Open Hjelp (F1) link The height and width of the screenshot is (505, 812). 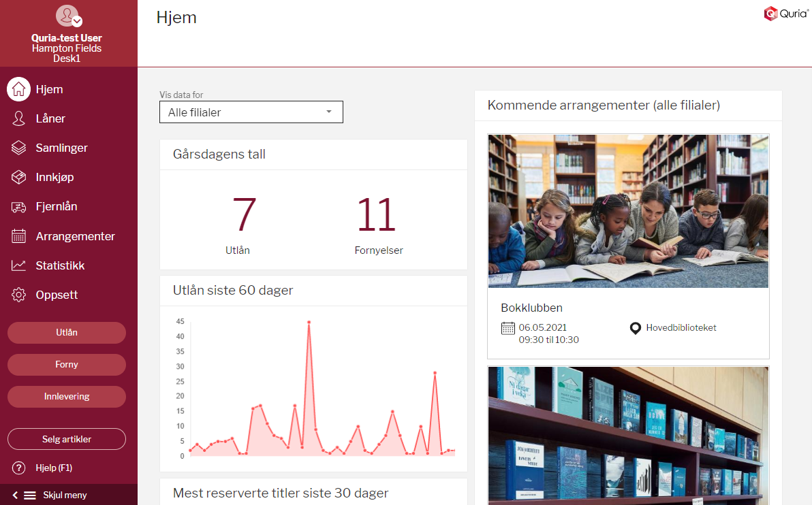coord(54,468)
